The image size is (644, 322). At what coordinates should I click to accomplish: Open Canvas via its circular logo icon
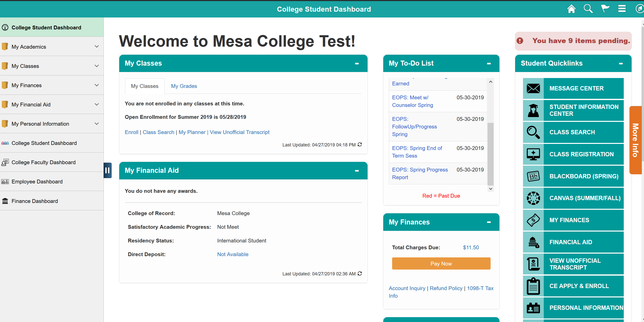point(533,198)
